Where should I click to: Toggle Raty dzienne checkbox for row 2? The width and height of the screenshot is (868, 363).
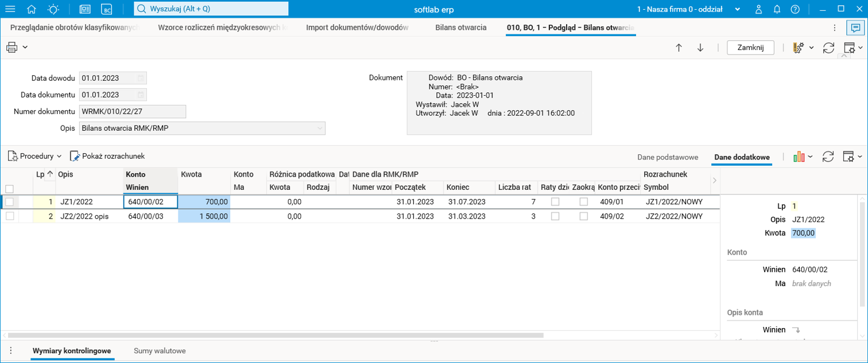pyautogui.click(x=555, y=216)
